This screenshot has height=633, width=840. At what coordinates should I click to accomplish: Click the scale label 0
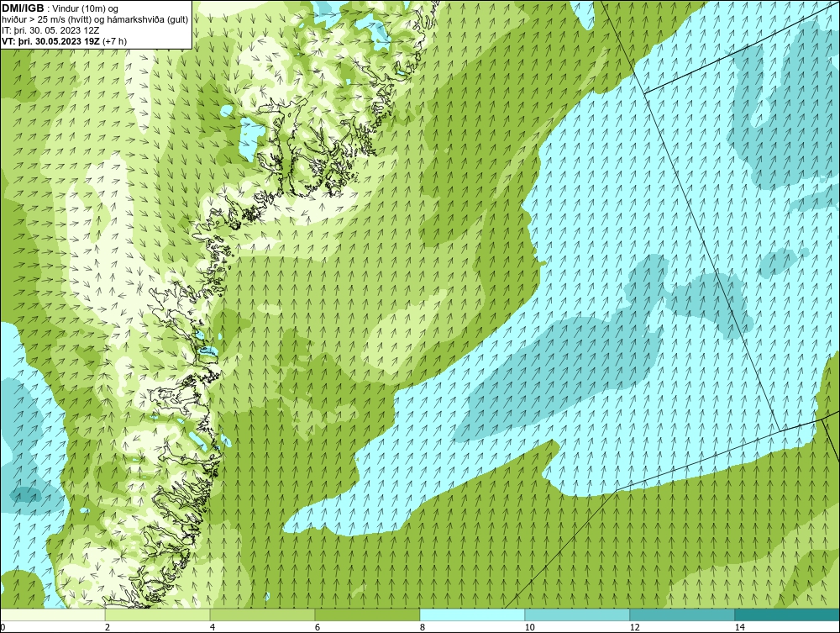(3, 627)
